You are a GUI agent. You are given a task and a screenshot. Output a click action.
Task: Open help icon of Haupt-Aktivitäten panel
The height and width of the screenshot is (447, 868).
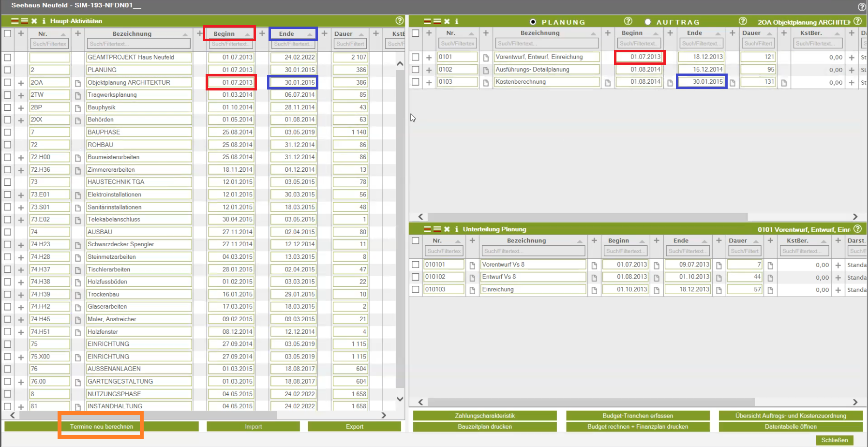[399, 21]
